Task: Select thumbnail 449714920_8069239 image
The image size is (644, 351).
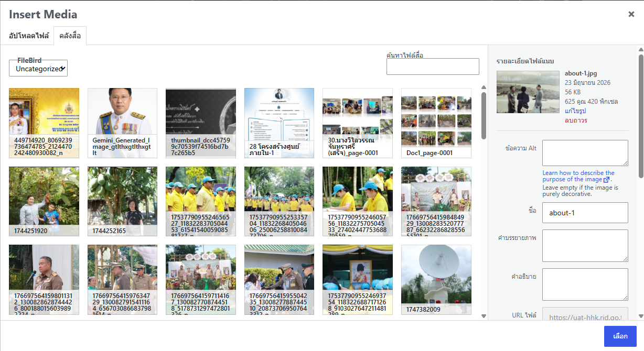Action: (x=44, y=123)
